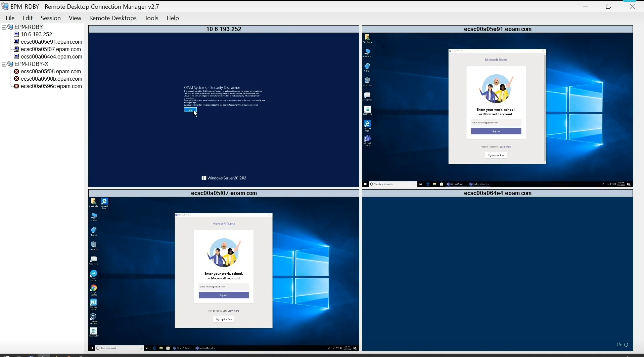Collapse the EPM-RDBY-X group in the tree
644x357 pixels.
pos(4,64)
